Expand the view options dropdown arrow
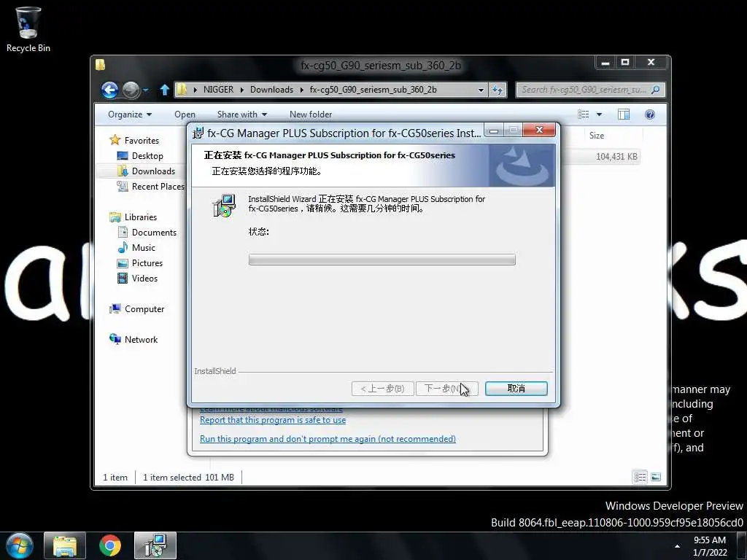747x560 pixels. 600,114
